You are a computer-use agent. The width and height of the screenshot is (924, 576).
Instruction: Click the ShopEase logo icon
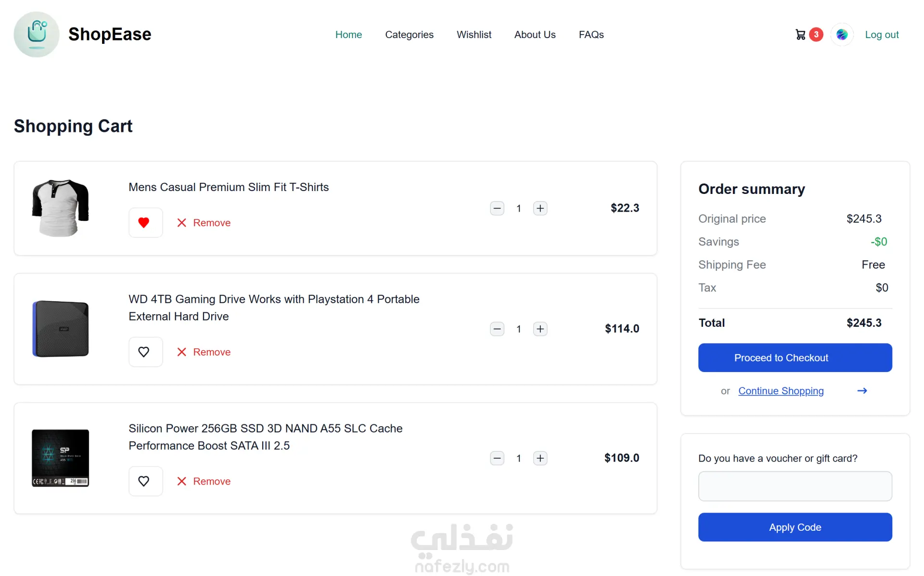tap(37, 34)
